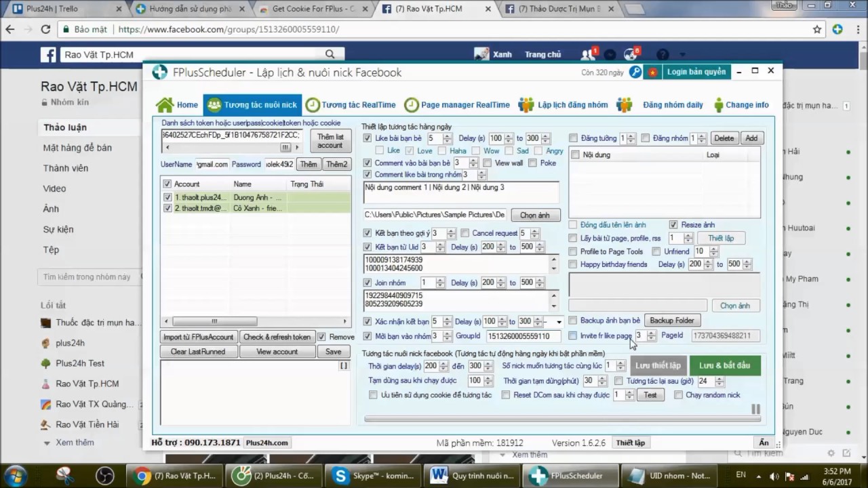868x488 pixels.
Task: Open Thảo luận in Facebook group menu
Action: tap(65, 127)
